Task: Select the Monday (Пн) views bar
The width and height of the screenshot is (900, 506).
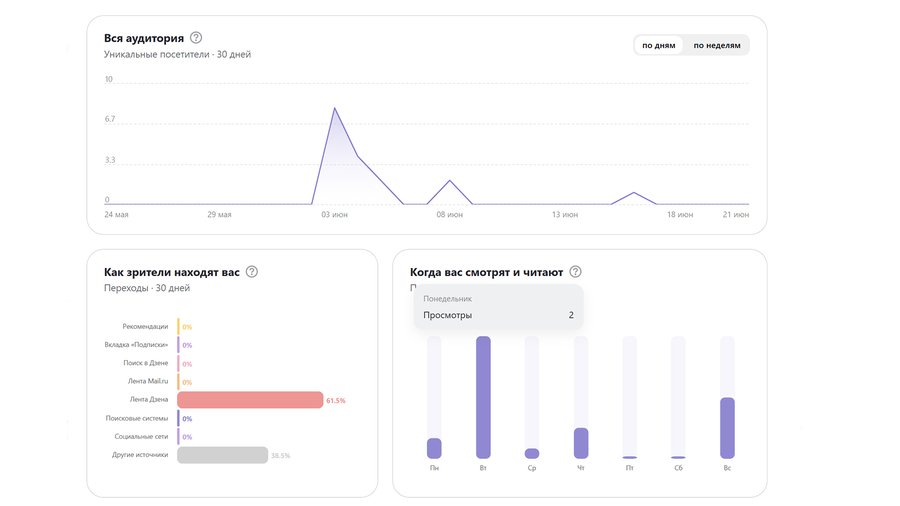Action: click(434, 447)
